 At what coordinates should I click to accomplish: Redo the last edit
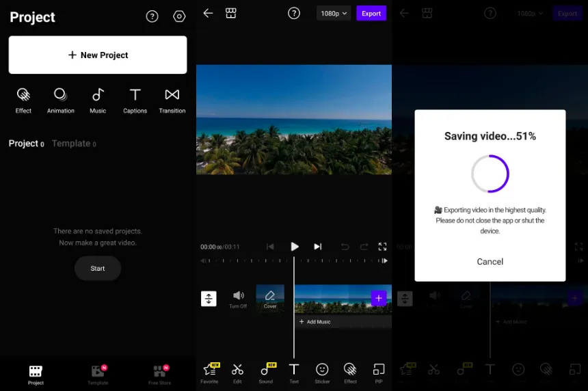(x=364, y=247)
